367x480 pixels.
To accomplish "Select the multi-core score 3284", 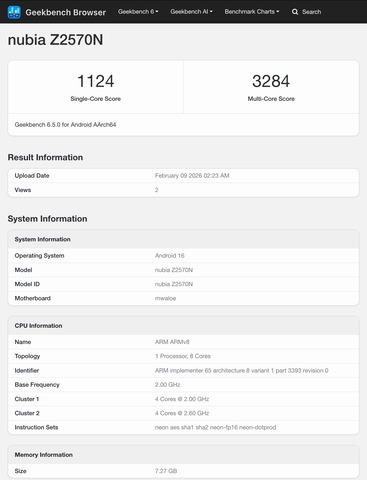I will (x=271, y=81).
